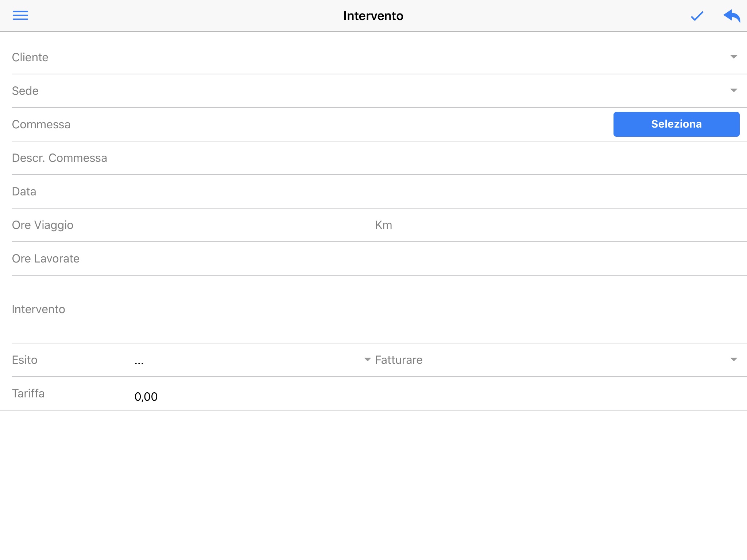Expand the Sede dropdown arrow
Image resolution: width=747 pixels, height=560 pixels.
click(x=734, y=90)
